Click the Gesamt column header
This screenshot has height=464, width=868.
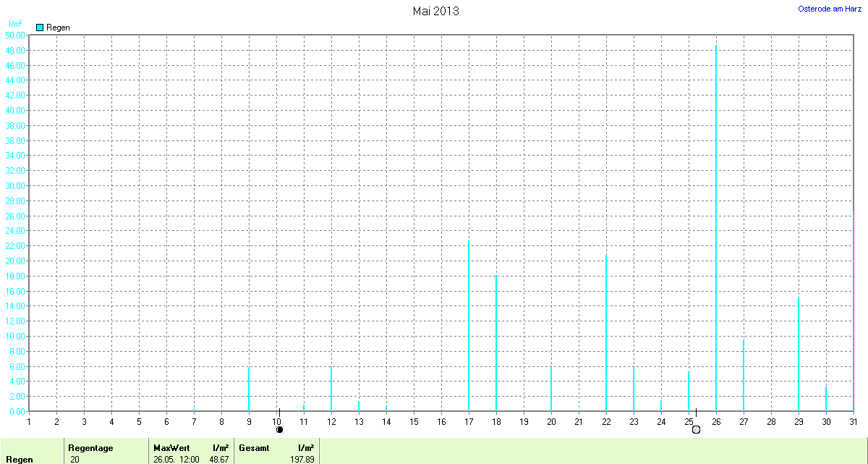click(x=254, y=448)
